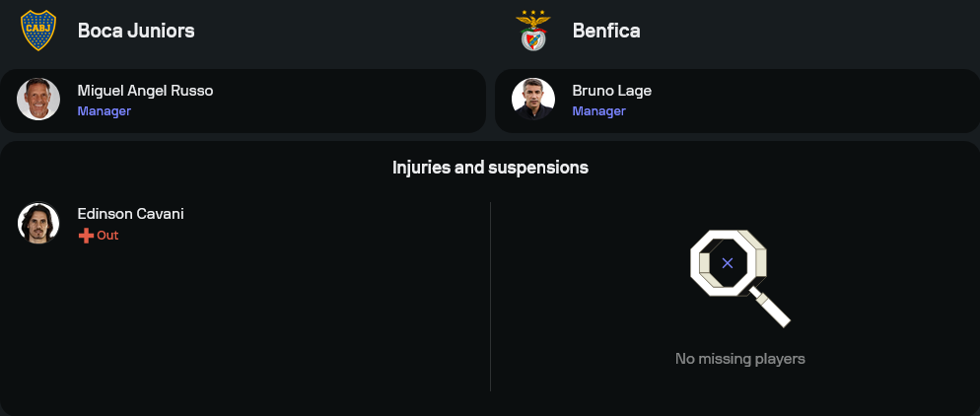The height and width of the screenshot is (416, 980).
Task: Click the No missing players message
Action: pos(739,359)
